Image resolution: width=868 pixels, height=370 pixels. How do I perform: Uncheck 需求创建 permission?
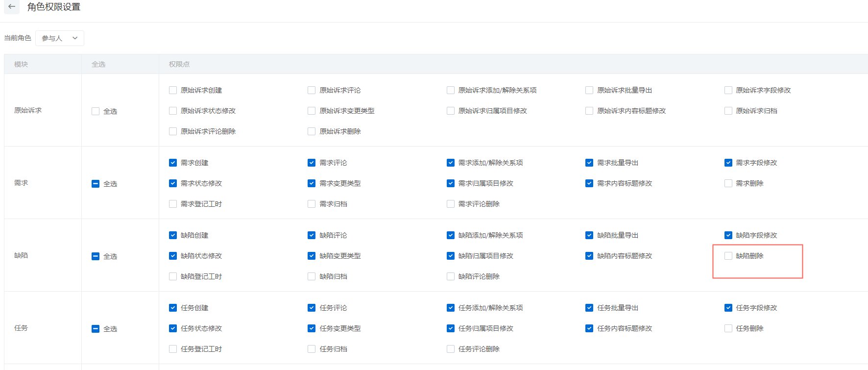click(x=173, y=163)
